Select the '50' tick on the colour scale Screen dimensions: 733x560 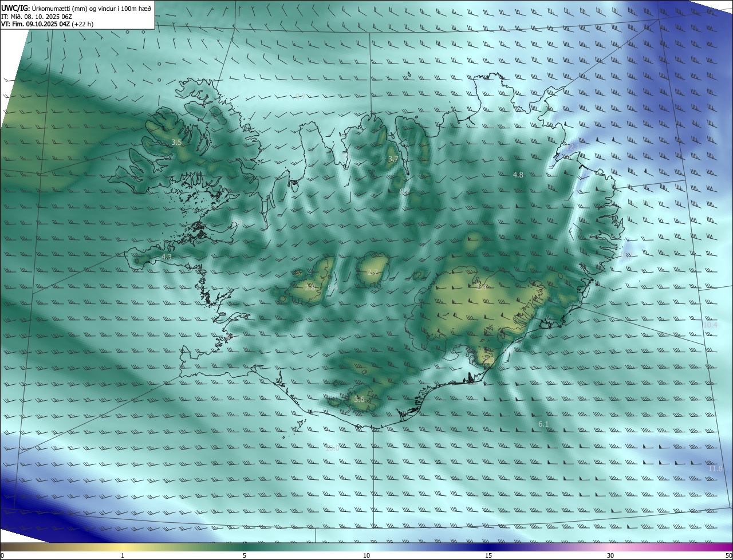[x=728, y=555]
